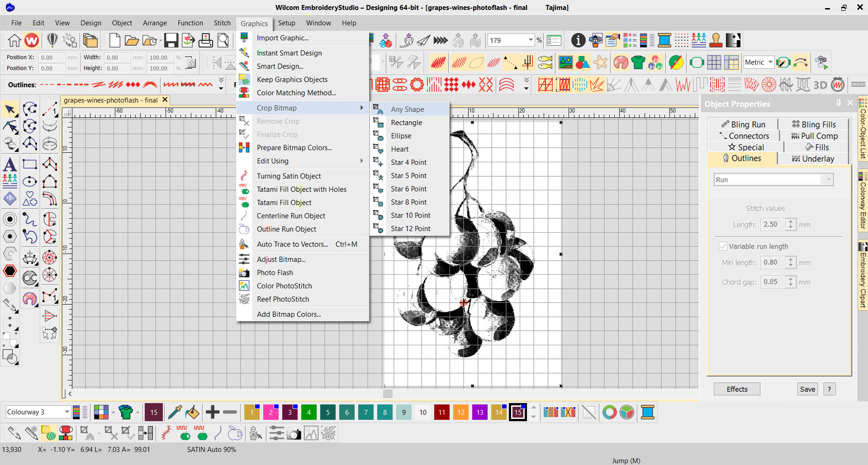This screenshot has height=465, width=868.
Task: Open the zoom percentage dropdown showing 179
Action: coord(531,40)
